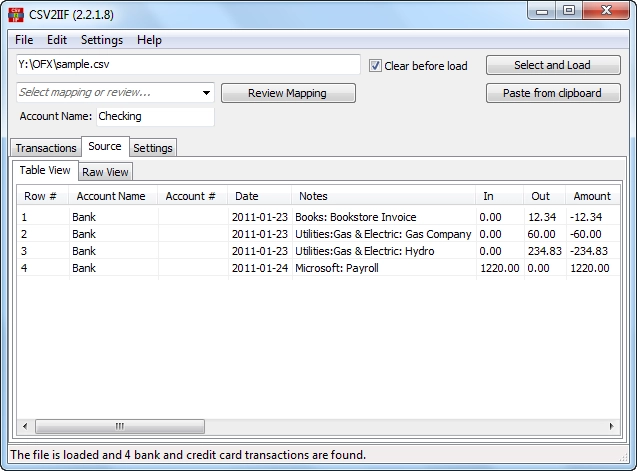Click the Select and Load button
Screen dimensions: 637x471
pos(553,65)
